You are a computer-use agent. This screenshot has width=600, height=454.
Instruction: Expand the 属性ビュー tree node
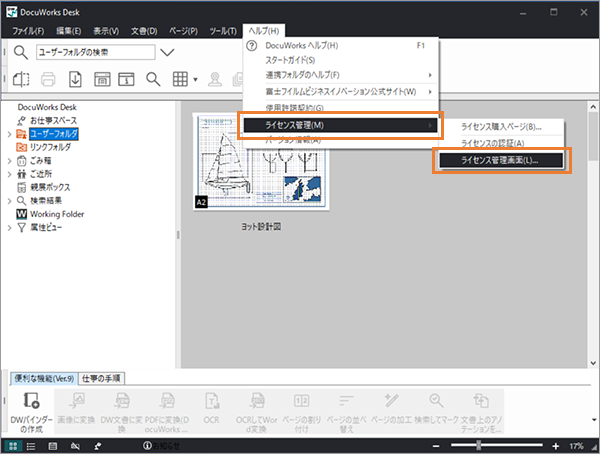click(10, 228)
